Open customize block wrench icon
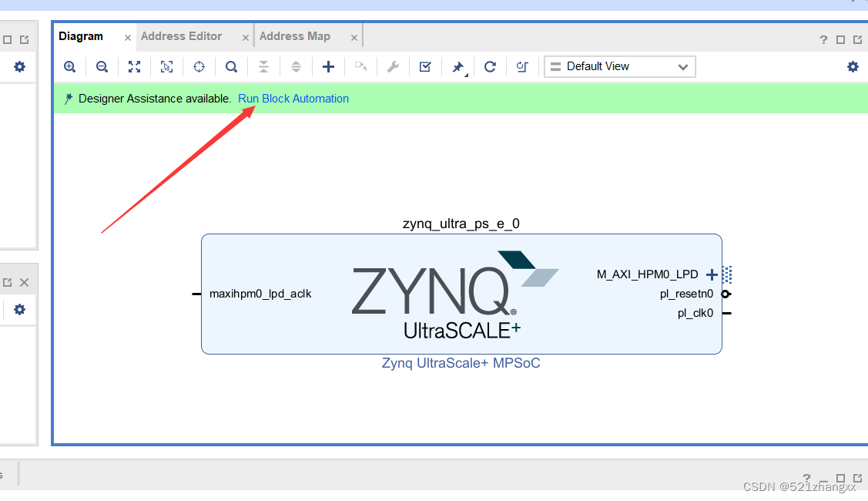This screenshot has height=501, width=868. [393, 67]
